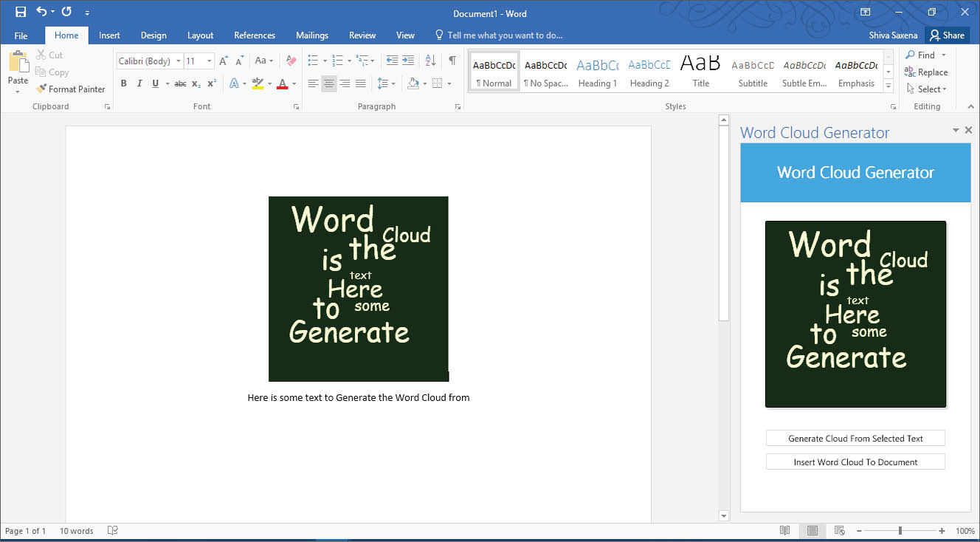Click the Increase Indent icon
980x542 pixels.
408,61
